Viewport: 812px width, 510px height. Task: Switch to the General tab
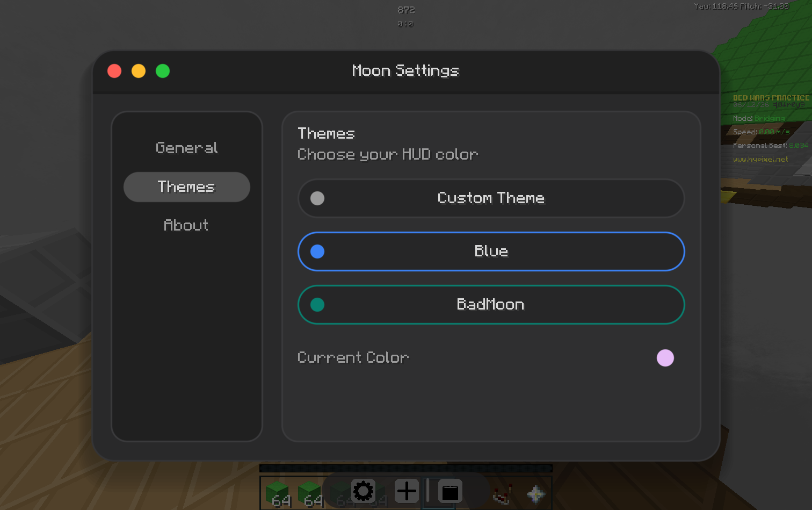click(x=187, y=148)
